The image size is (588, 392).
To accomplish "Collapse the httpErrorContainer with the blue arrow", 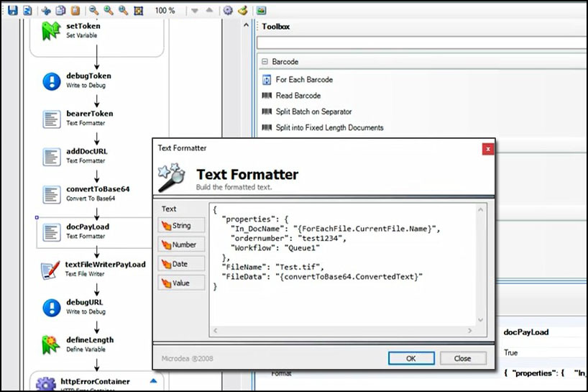I will coord(153,380).
